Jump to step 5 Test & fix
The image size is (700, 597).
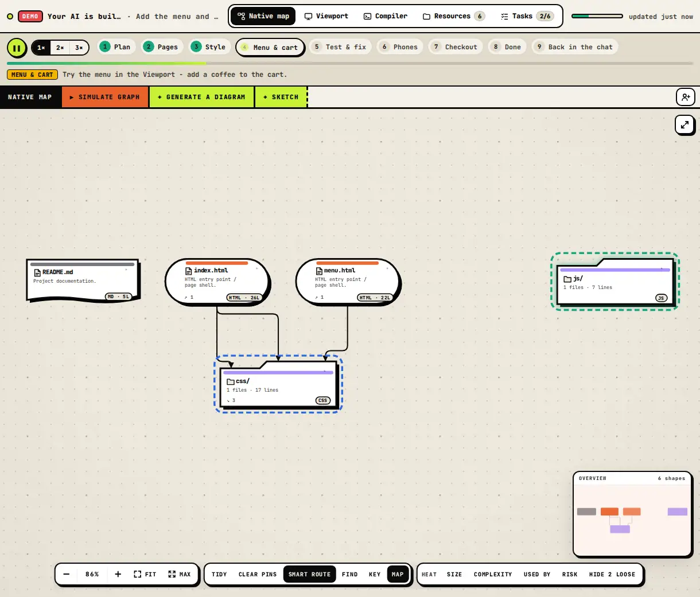(x=340, y=47)
